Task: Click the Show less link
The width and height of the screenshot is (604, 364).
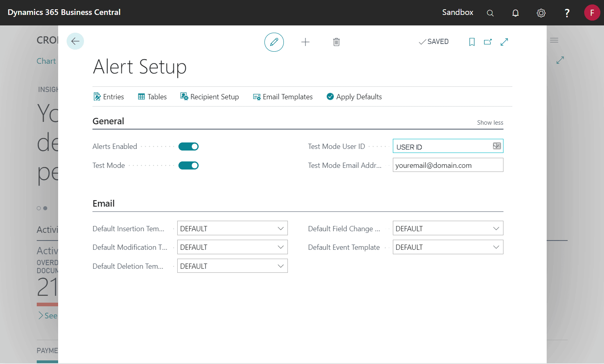Action: coord(490,123)
